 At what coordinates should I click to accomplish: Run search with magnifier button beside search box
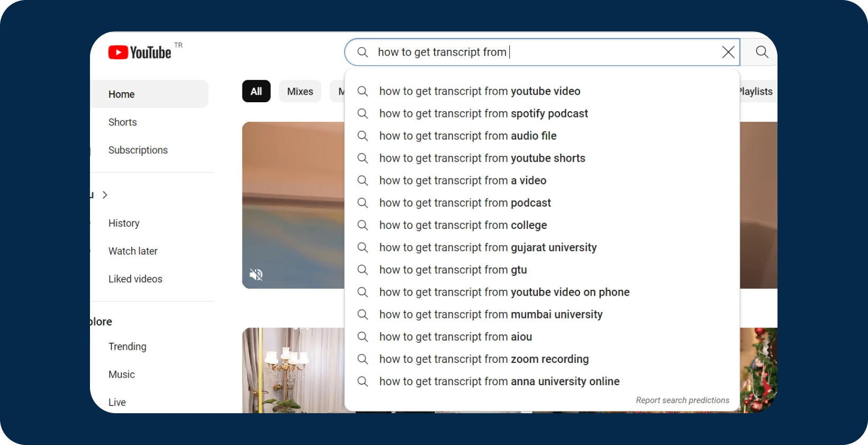point(762,52)
